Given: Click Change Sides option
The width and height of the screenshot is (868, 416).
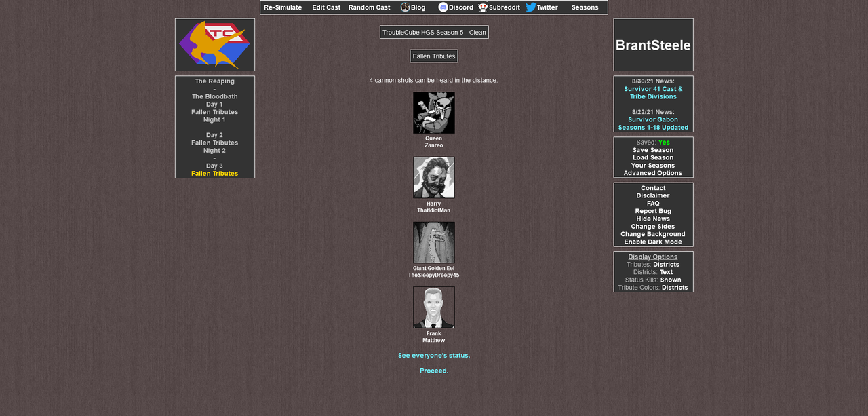Looking at the screenshot, I should 653,227.
